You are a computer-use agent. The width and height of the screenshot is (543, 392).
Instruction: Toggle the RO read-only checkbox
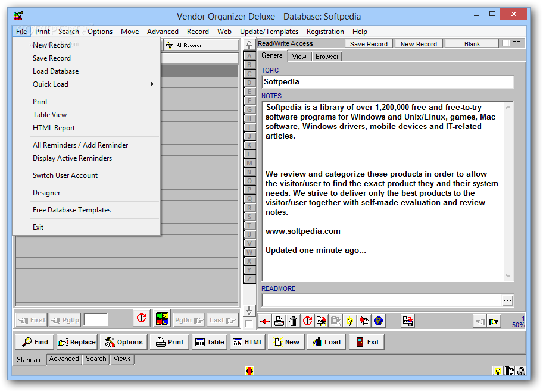click(x=506, y=43)
